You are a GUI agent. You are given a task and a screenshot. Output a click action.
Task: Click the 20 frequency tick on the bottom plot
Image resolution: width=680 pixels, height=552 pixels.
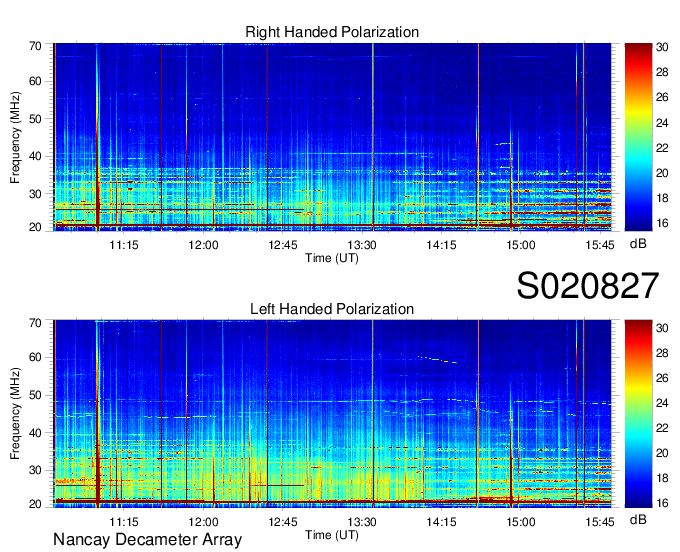[35, 504]
